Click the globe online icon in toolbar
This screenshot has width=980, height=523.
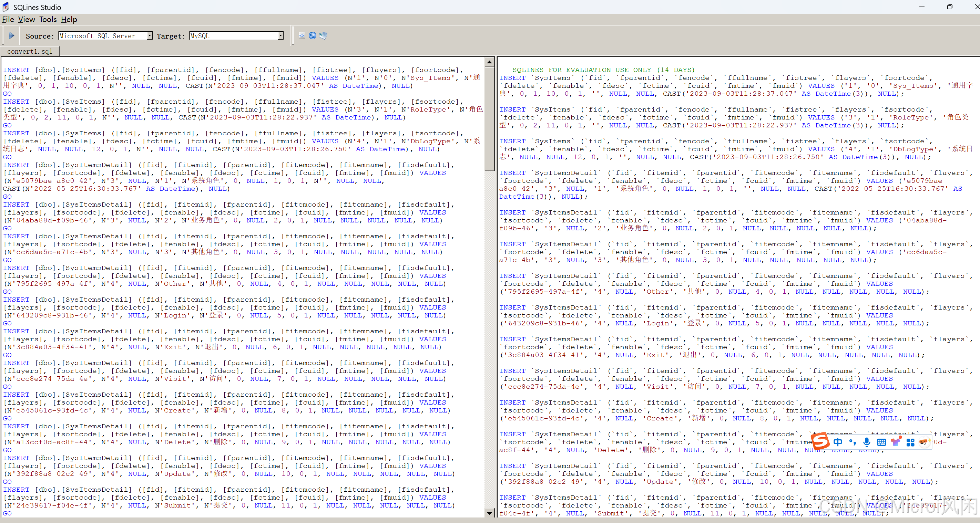312,36
